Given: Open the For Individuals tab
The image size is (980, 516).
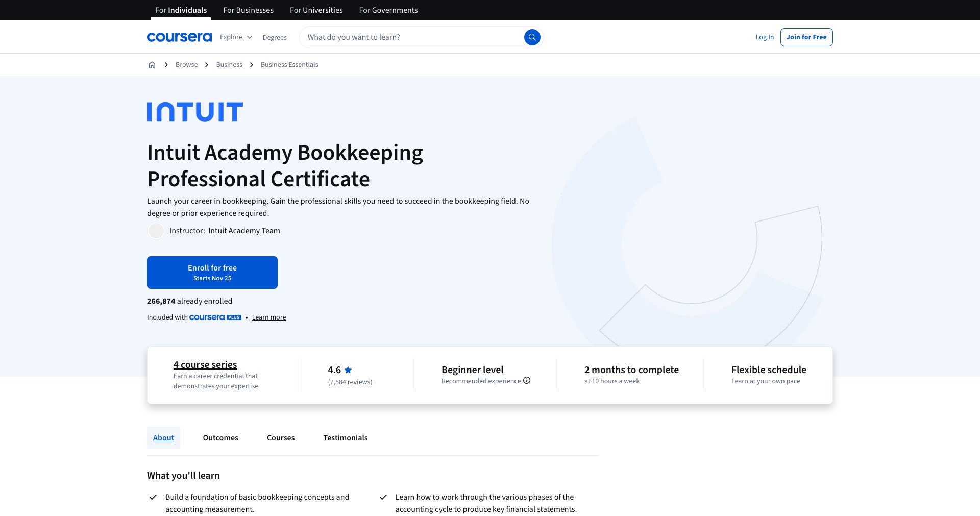Looking at the screenshot, I should [x=181, y=10].
